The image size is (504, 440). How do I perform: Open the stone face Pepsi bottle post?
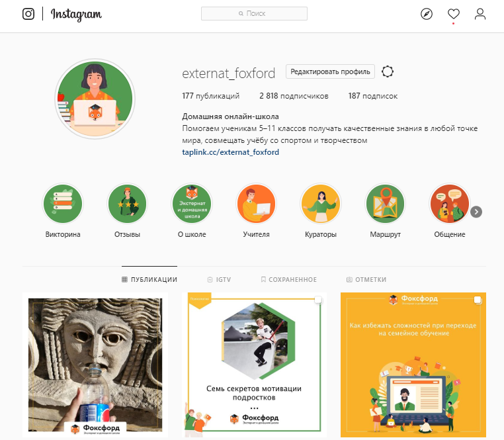pyautogui.click(x=95, y=365)
